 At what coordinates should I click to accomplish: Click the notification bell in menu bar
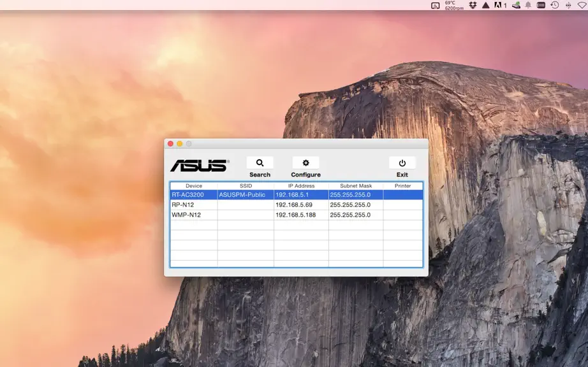tap(528, 5)
